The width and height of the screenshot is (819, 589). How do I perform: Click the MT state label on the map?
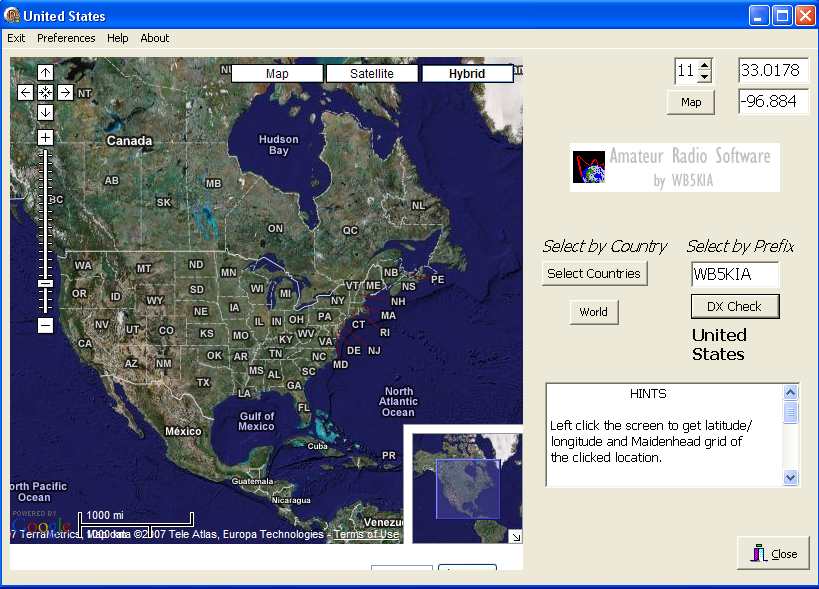[144, 268]
